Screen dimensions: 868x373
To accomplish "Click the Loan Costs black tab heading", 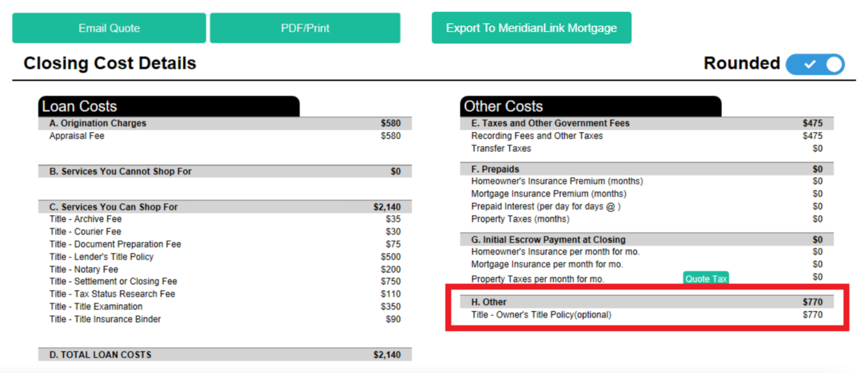I will click(169, 106).
